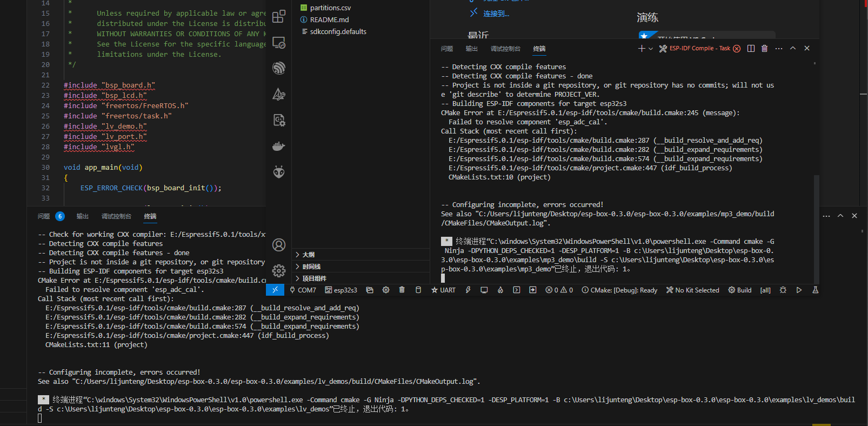Select the 终端 tab in front panel
The image size is (868, 426).
tap(539, 49)
